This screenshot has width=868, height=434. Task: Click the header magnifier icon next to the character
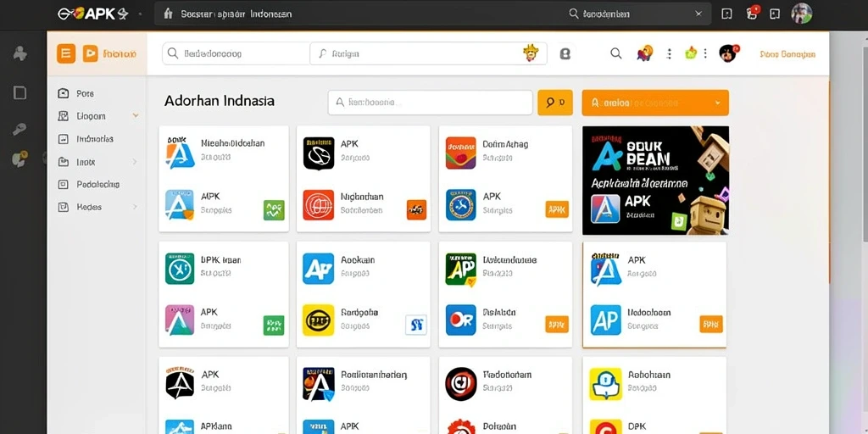click(616, 53)
